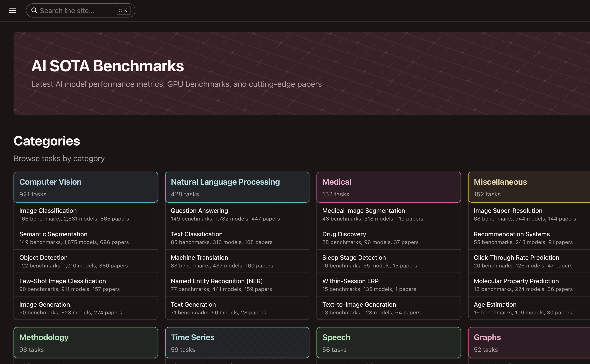The image size is (590, 364).
Task: Open the Speech category card
Action: click(388, 343)
